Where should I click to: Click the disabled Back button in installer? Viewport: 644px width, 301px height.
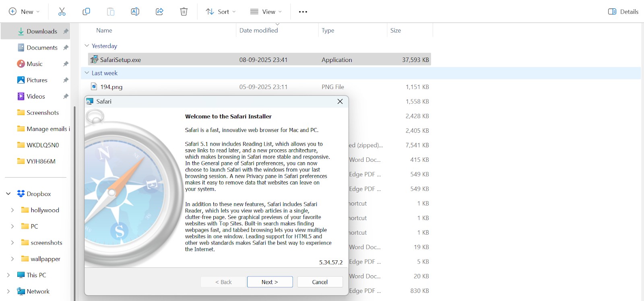(x=223, y=282)
